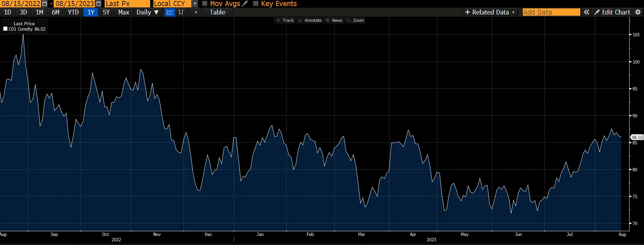Click the end date field 08/15/2023
Screen dimensions: 644x245
point(75,4)
